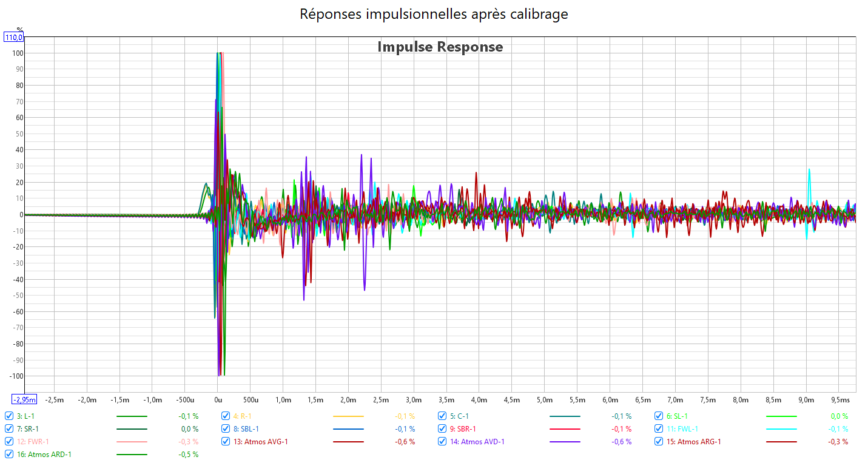Viewport: 868px width, 474px height.
Task: Click the purple line swatch for Atmos AVD-1
Action: [565, 442]
